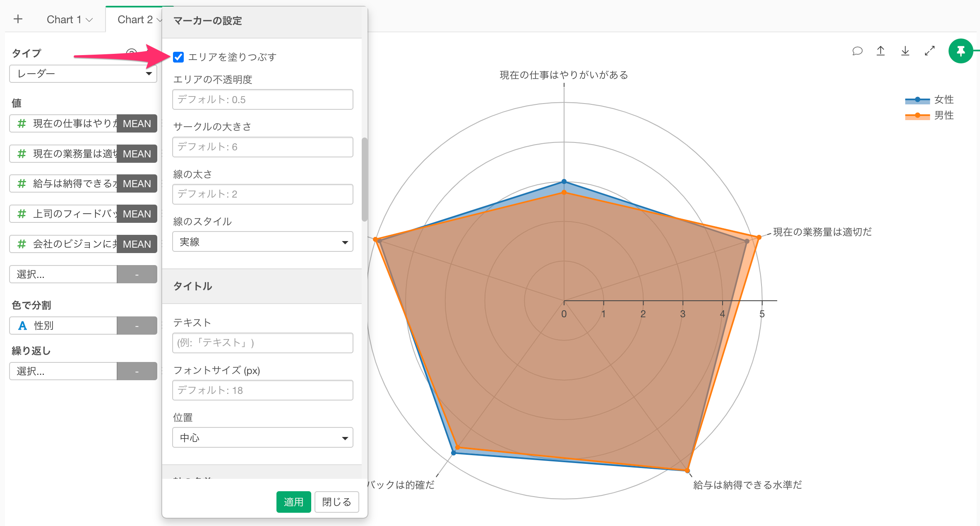Open MEAN aggregation for 現在の業務量は適切
This screenshot has width=980, height=526.
tap(137, 154)
